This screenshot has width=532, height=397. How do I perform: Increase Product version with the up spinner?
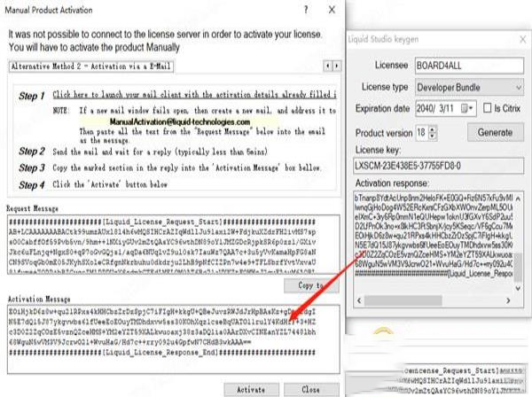434,128
